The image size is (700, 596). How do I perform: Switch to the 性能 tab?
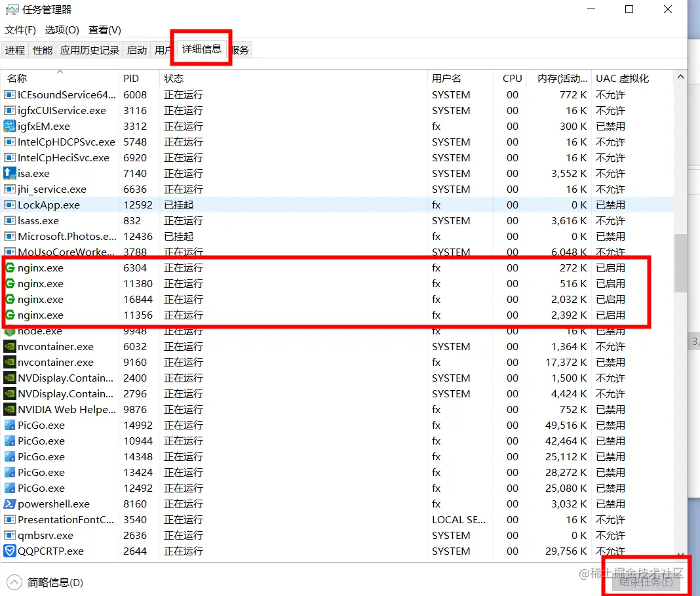point(43,50)
